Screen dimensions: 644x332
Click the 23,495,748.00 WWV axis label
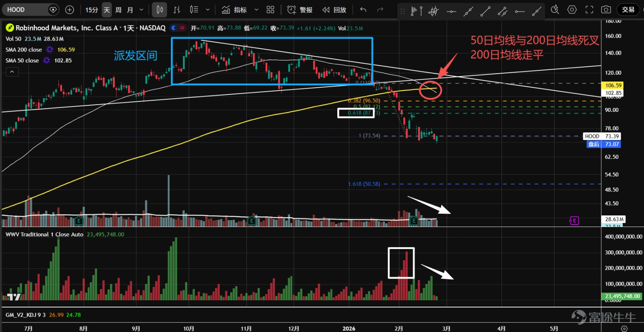click(622, 296)
